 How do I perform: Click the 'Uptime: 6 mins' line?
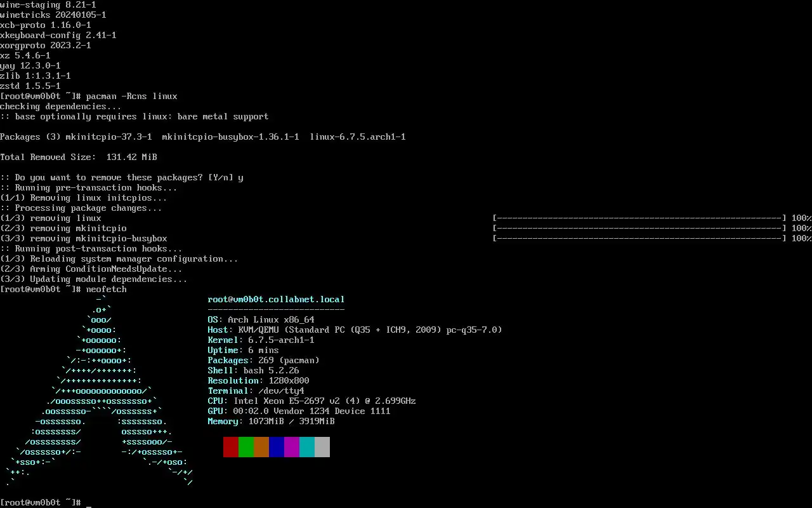(244, 351)
